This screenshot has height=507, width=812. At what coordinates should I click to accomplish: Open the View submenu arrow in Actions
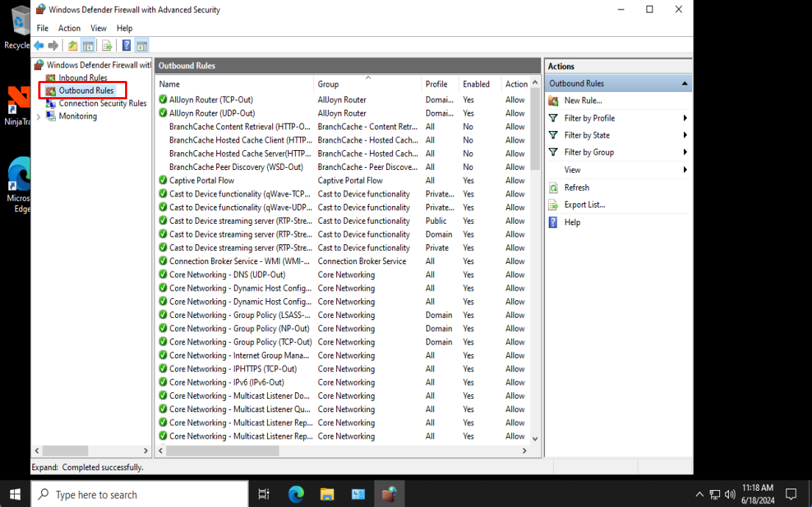tap(685, 170)
